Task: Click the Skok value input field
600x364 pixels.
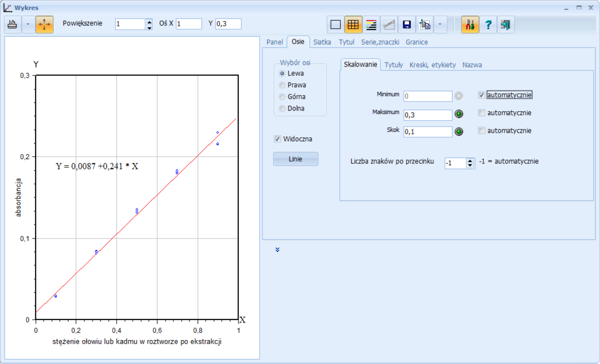Action: tap(427, 132)
